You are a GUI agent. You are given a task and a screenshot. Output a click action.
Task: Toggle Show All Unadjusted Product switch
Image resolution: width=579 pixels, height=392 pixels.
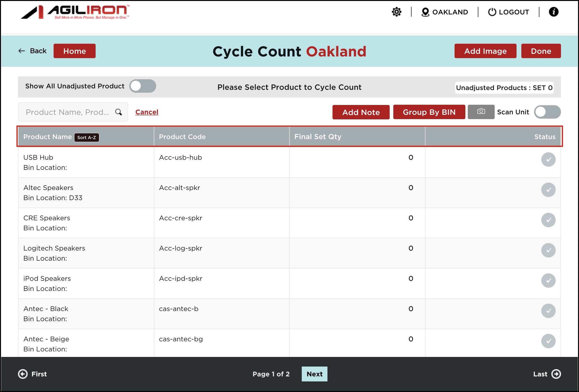point(142,86)
